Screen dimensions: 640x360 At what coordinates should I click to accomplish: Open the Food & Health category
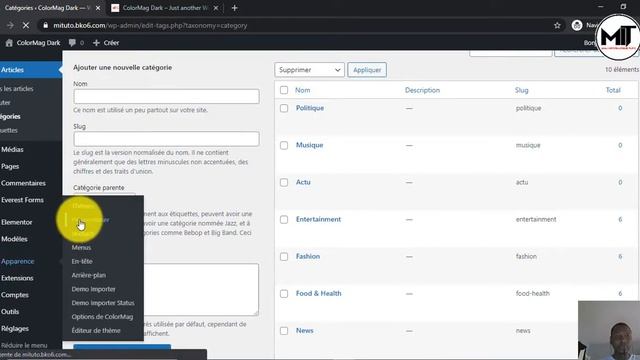pos(318,293)
